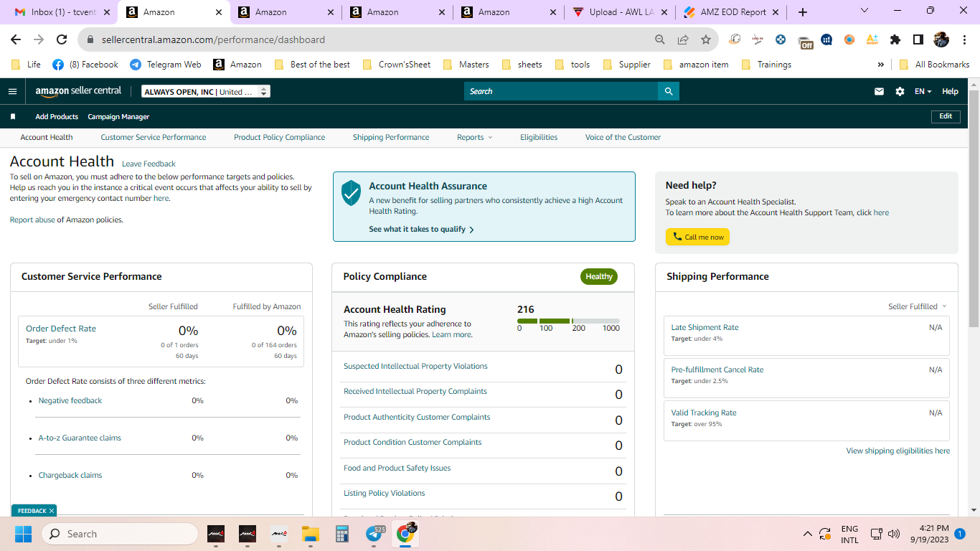Click the Account Health Assurance shield icon
Viewport: 980px width, 551px height.
(351, 192)
